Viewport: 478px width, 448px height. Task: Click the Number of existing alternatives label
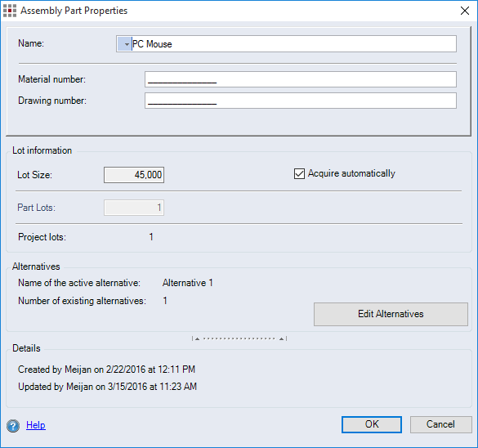(x=82, y=301)
